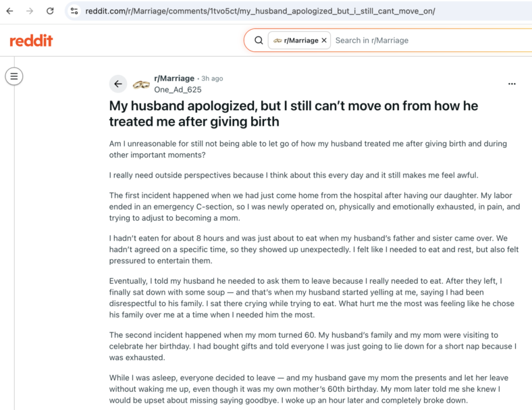Click the browser forward arrow
Screen dimensions: 532x410
[x=30, y=11]
